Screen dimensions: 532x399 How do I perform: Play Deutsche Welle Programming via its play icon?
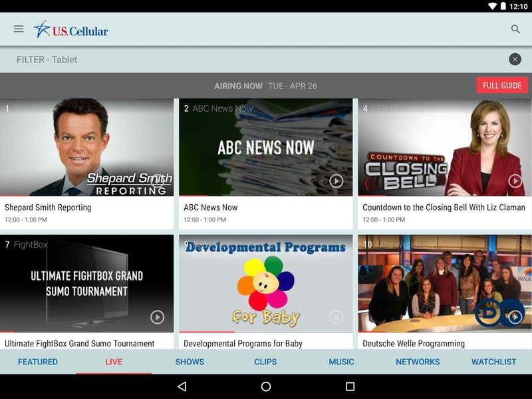click(515, 317)
